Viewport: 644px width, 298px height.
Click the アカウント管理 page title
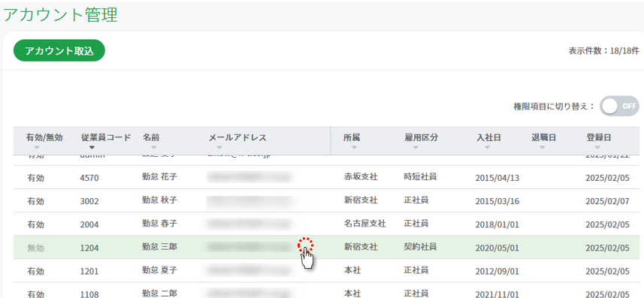[x=61, y=15]
